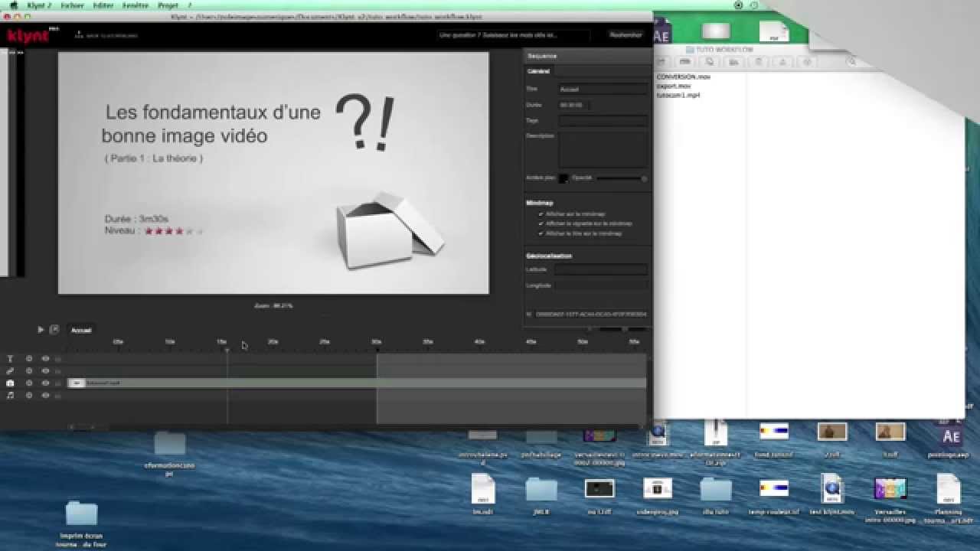Image resolution: width=980 pixels, height=551 pixels.
Task: Select CONVERSION.mov in Finder window
Action: tap(684, 77)
